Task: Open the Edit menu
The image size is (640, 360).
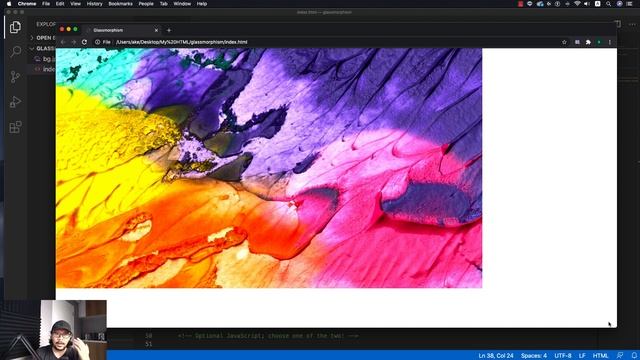Action: pyautogui.click(x=60, y=4)
